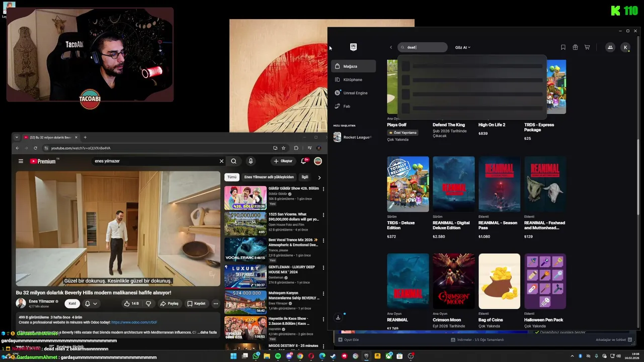
Task: Click the High On Life 2 title
Action: coord(492,125)
